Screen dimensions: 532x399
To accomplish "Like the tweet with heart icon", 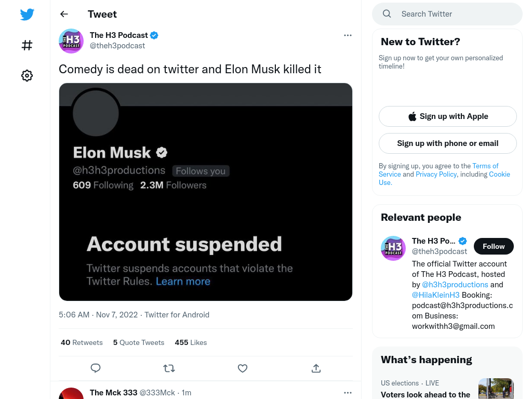I will pyautogui.click(x=243, y=368).
